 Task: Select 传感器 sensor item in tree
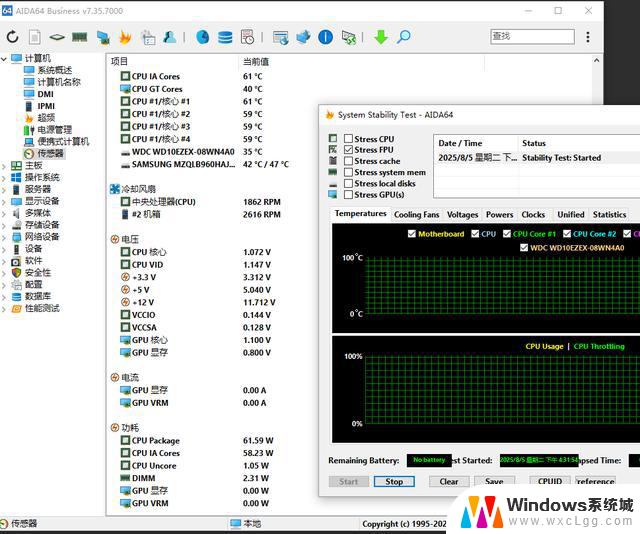51,154
